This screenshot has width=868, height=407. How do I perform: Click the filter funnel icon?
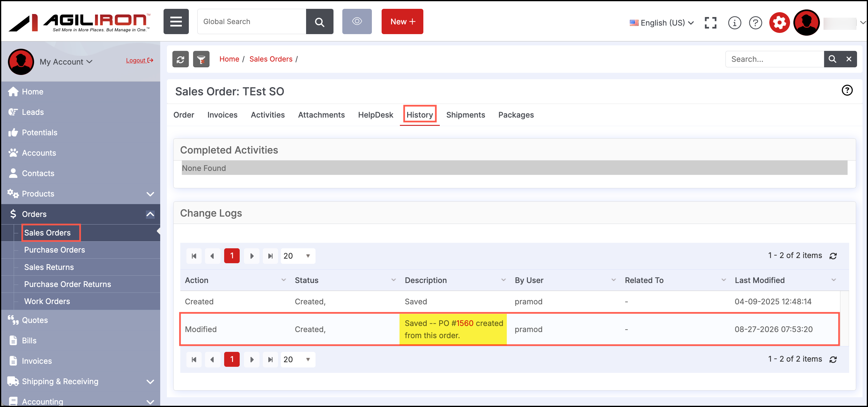tap(201, 59)
